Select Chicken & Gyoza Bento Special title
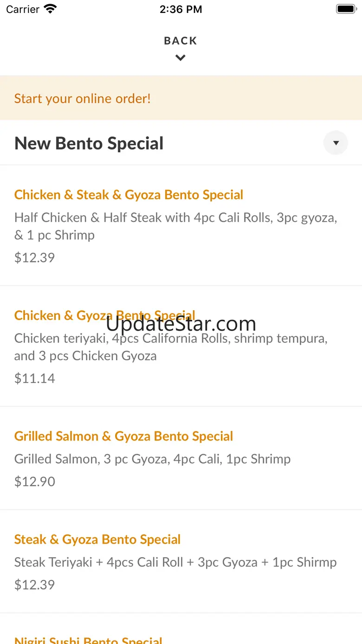 click(105, 315)
